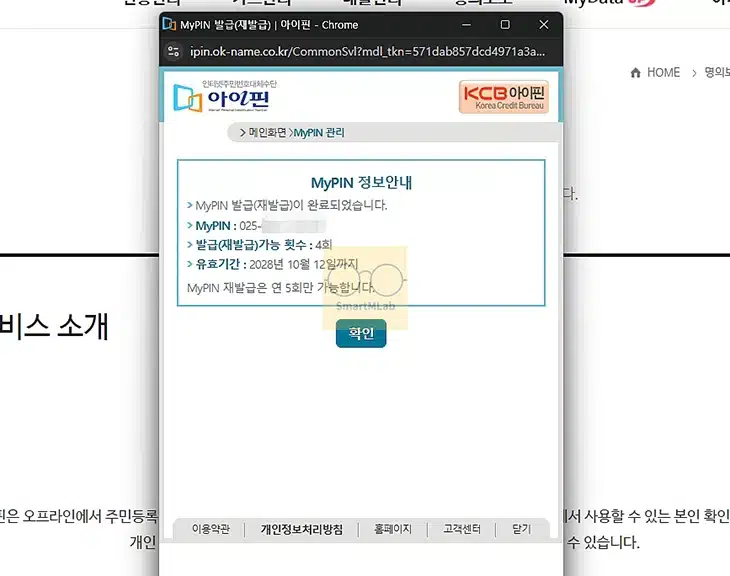Go to 메인화면 in breadcrumb
Viewport: 730px width, 576px height.
(x=267, y=133)
